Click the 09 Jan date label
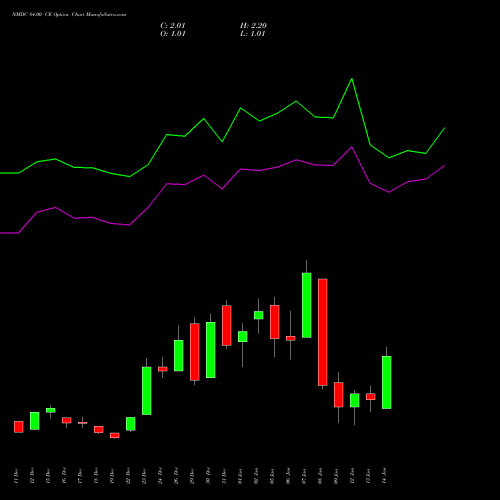500x500 pixels. (336, 476)
